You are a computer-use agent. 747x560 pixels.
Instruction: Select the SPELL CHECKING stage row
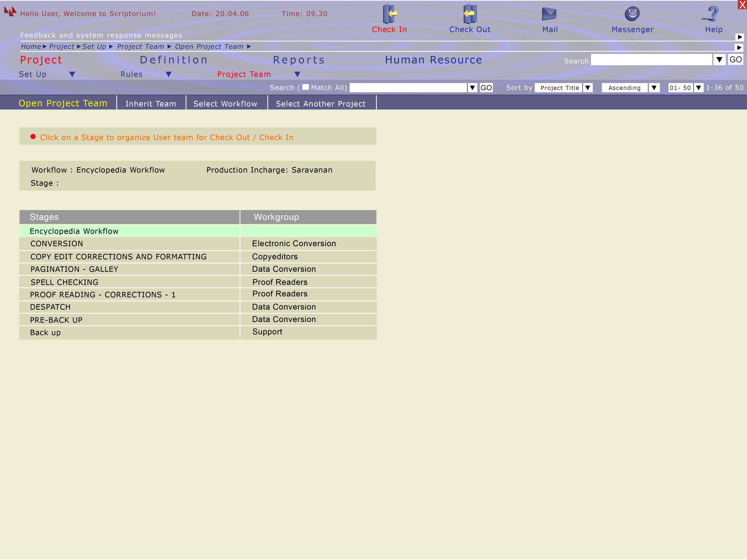pyautogui.click(x=64, y=282)
